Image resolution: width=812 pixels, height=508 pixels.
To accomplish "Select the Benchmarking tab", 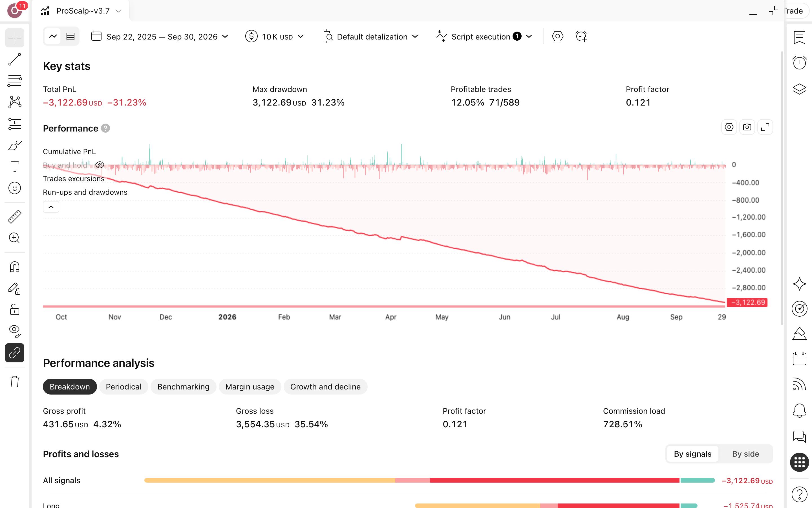I will (x=183, y=387).
